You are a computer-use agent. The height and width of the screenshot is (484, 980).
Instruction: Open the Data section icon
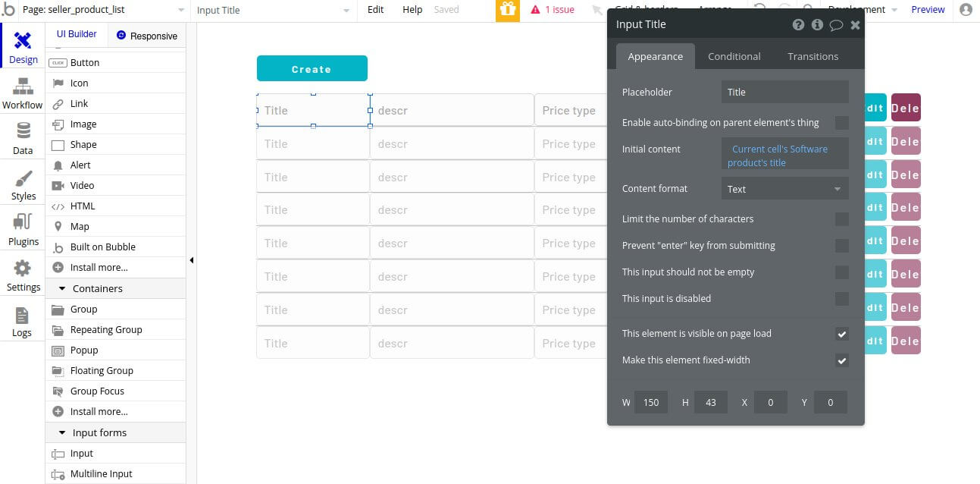coord(23,139)
